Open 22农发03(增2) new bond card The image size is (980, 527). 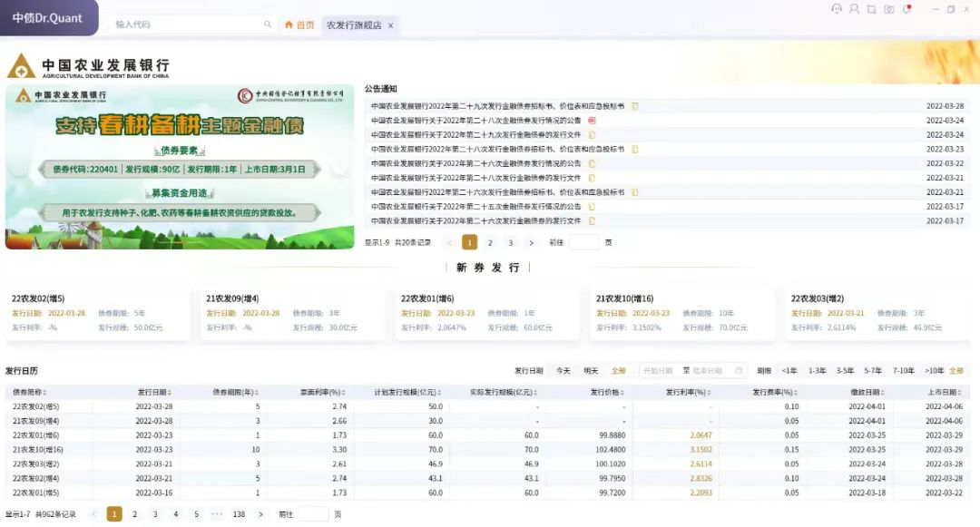pos(877,314)
